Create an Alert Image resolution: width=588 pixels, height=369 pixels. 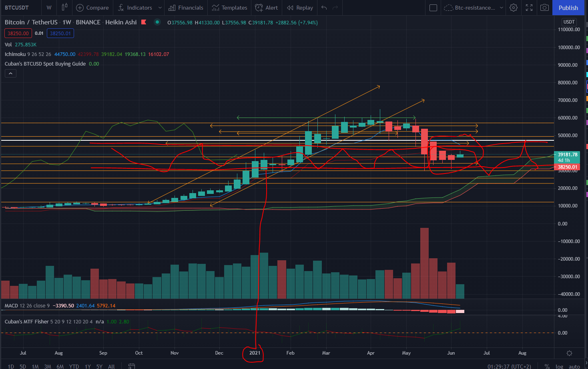(267, 8)
